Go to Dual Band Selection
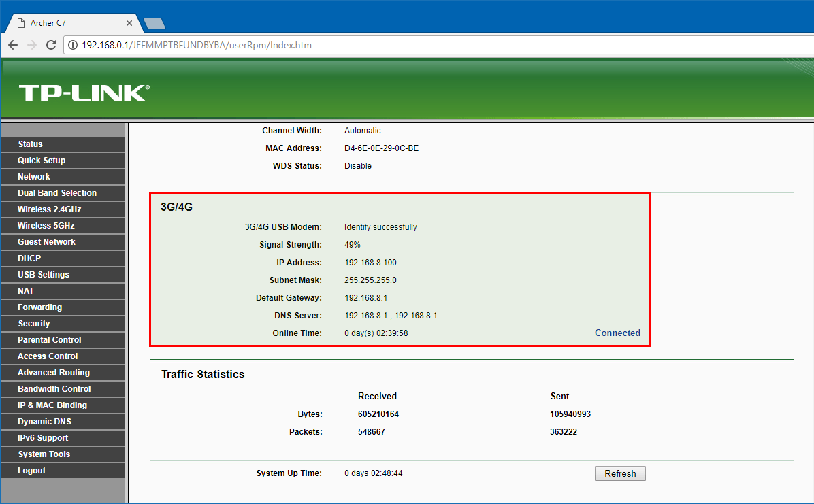The height and width of the screenshot is (504, 814). pos(63,193)
